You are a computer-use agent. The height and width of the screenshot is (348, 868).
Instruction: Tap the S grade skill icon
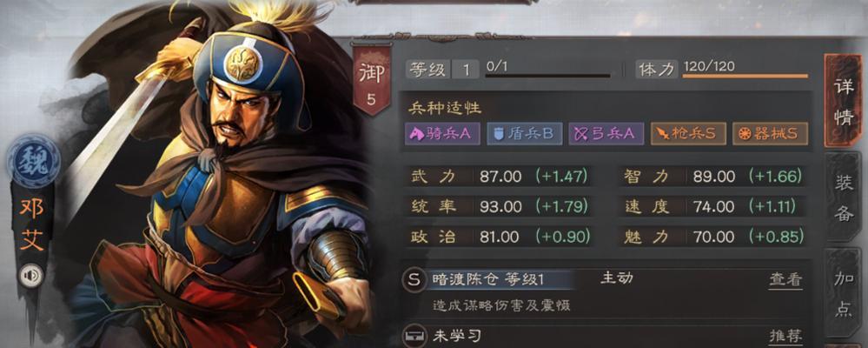[x=414, y=280]
